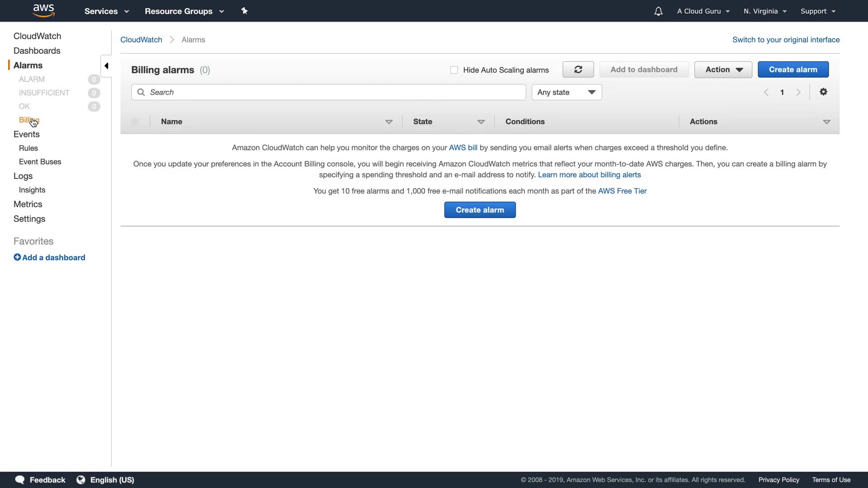Click the Feedback speech bubble icon

click(20, 480)
